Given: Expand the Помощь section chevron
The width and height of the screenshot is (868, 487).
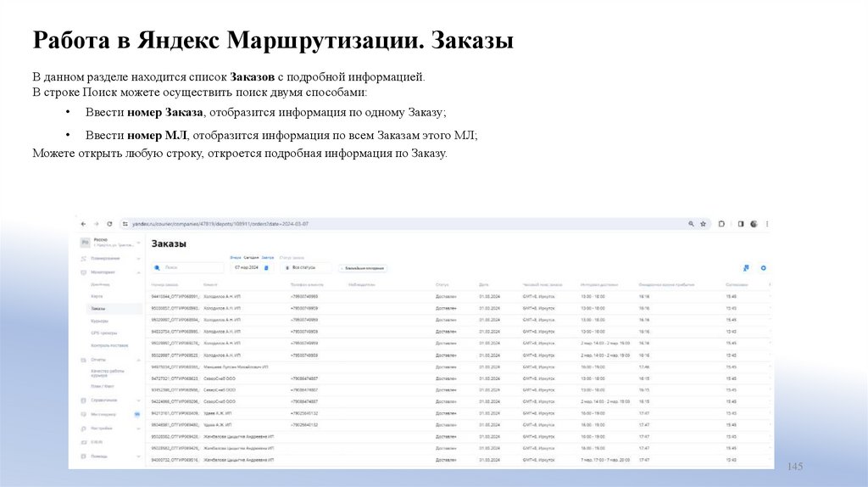Looking at the screenshot, I should tap(138, 456).
